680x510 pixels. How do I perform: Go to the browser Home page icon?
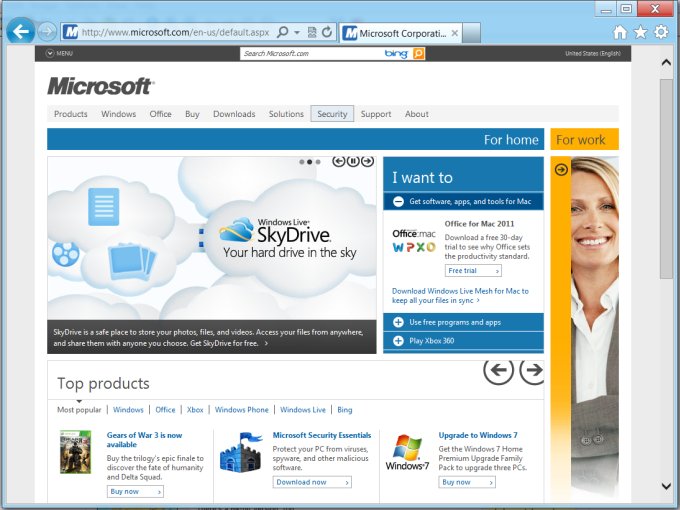coord(620,32)
